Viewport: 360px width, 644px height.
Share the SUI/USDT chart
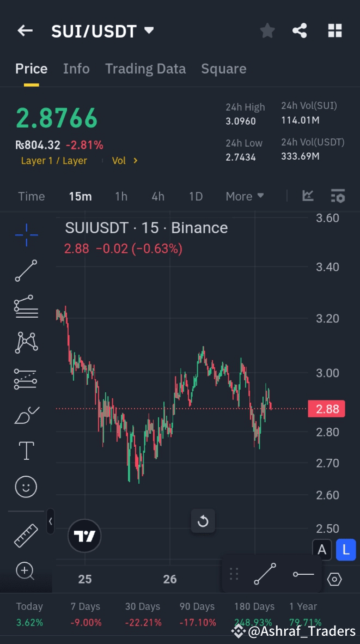click(x=299, y=31)
